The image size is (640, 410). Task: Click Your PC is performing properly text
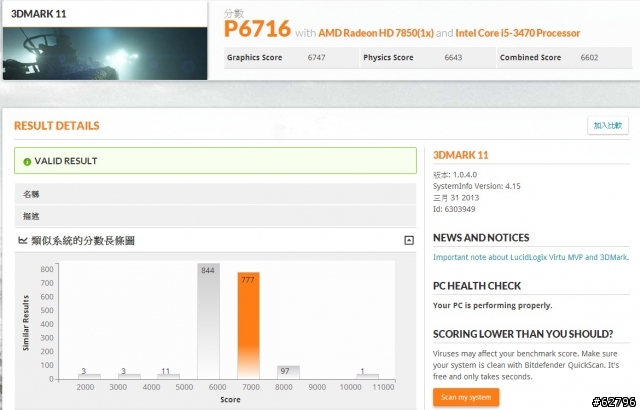point(492,306)
